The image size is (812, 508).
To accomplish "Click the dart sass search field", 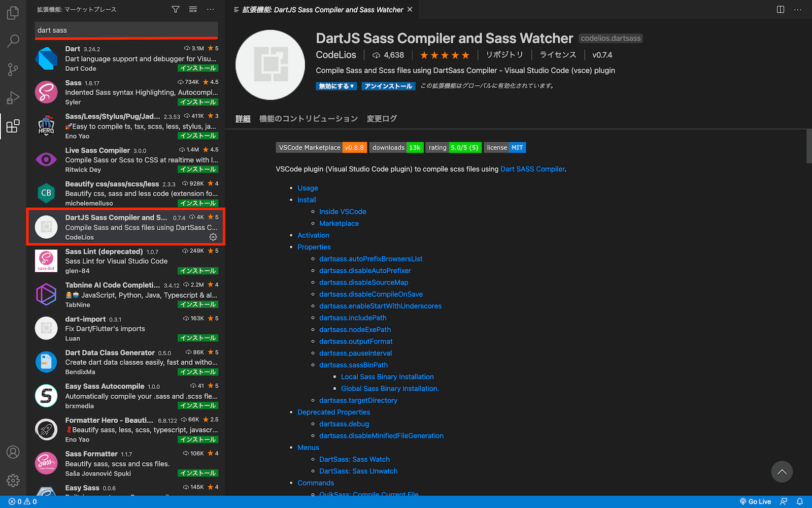I will (x=126, y=29).
